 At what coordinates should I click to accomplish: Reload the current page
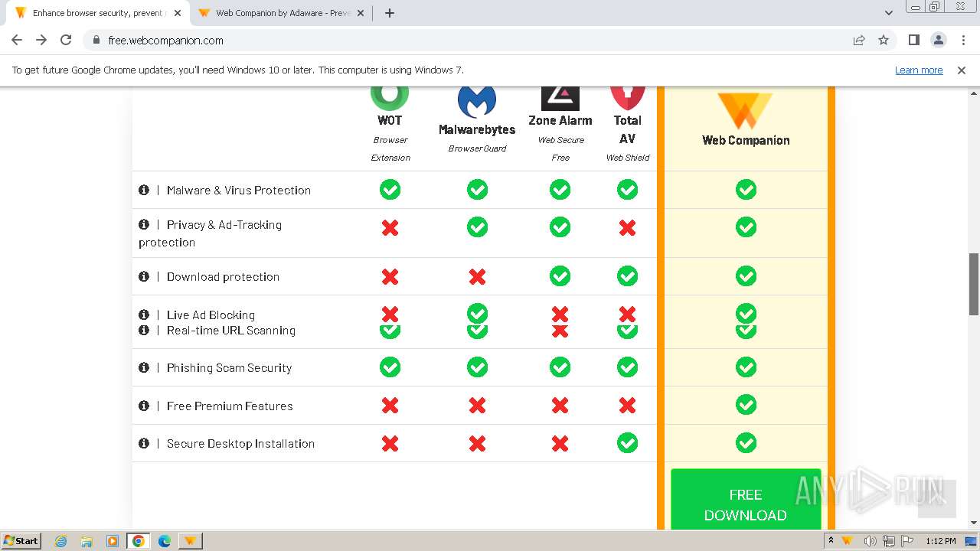tap(66, 40)
